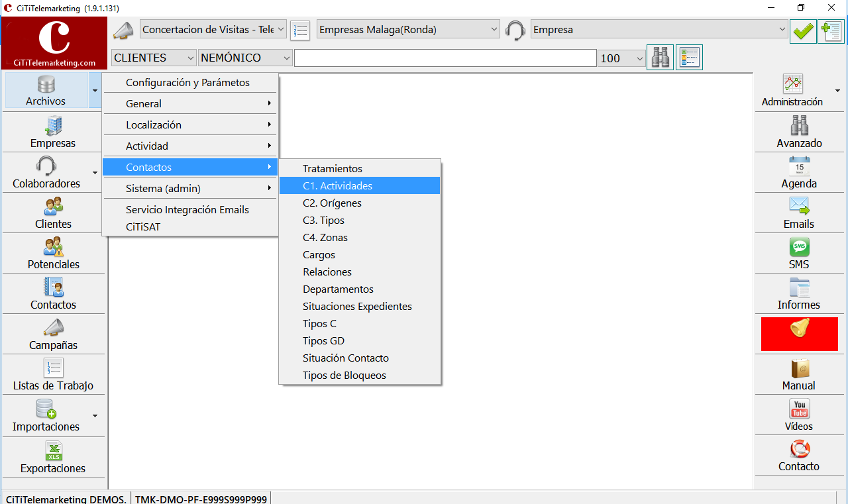Select Tratamientos in the Contactos submenu

[360, 169]
